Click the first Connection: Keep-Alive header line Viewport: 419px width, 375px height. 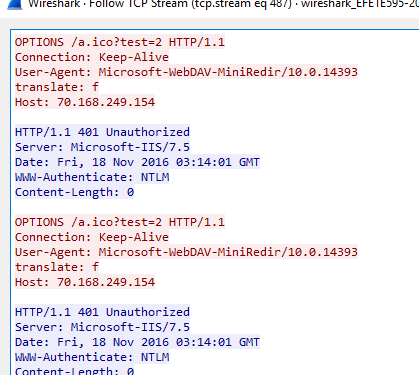coord(92,57)
